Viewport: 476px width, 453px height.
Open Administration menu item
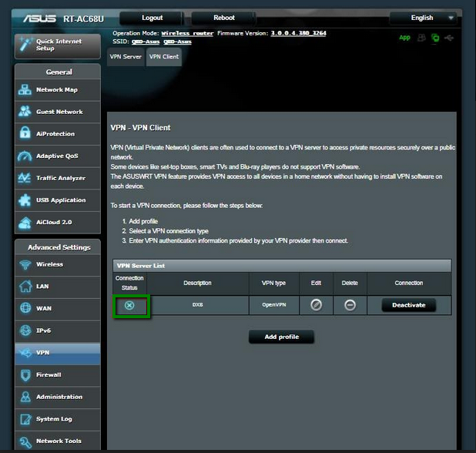pyautogui.click(x=58, y=397)
